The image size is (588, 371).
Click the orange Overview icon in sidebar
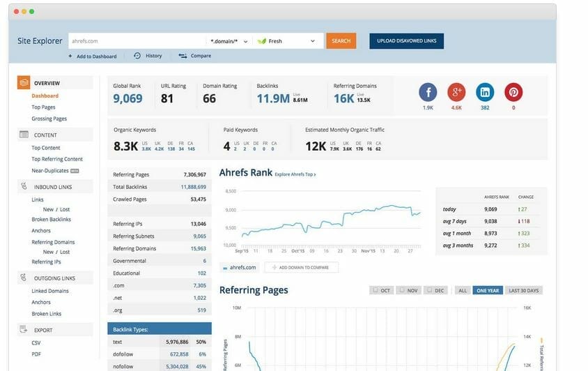(x=24, y=82)
